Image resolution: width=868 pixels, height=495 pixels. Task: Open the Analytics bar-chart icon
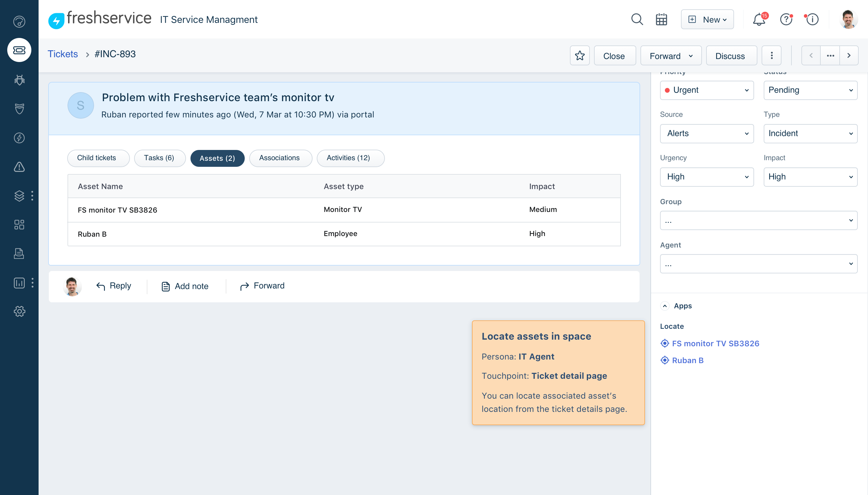pos(19,283)
